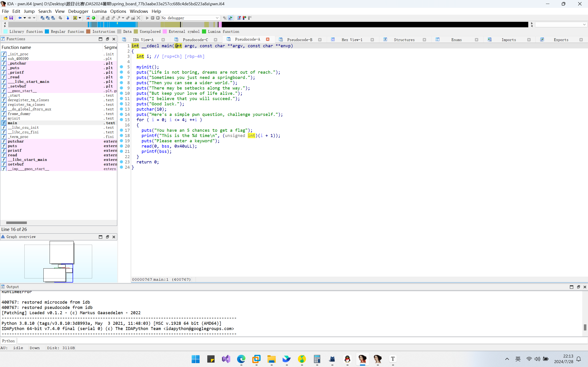Click the yellow 'A' strings icon
The image size is (588, 367).
(75, 18)
